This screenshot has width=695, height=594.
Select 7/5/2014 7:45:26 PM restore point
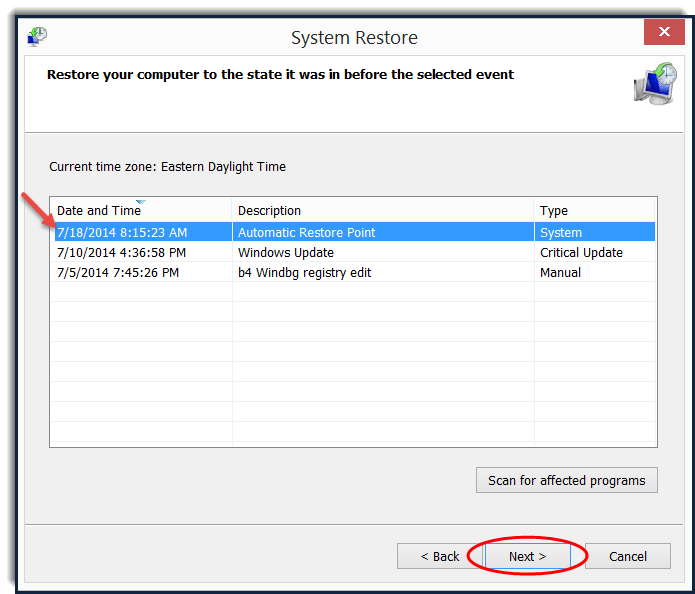[x=355, y=272]
